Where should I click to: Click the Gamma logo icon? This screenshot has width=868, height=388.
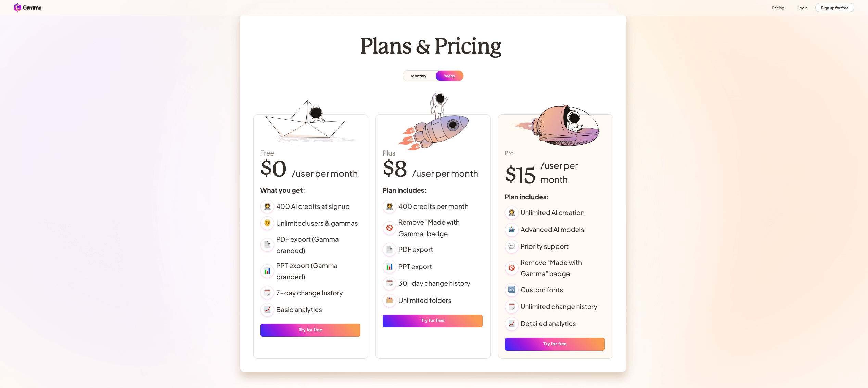pyautogui.click(x=17, y=8)
